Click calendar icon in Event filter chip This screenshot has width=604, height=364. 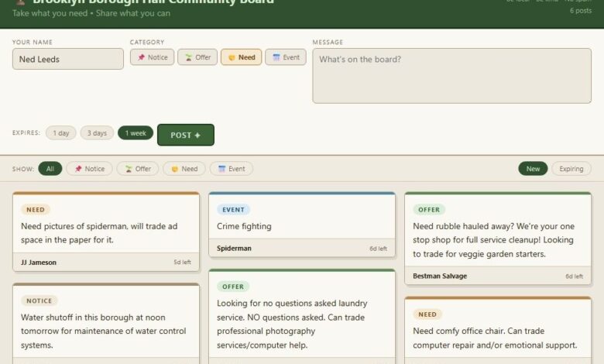222,169
